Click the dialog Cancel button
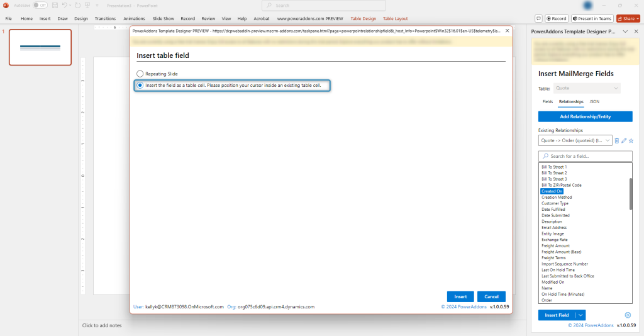 491,296
